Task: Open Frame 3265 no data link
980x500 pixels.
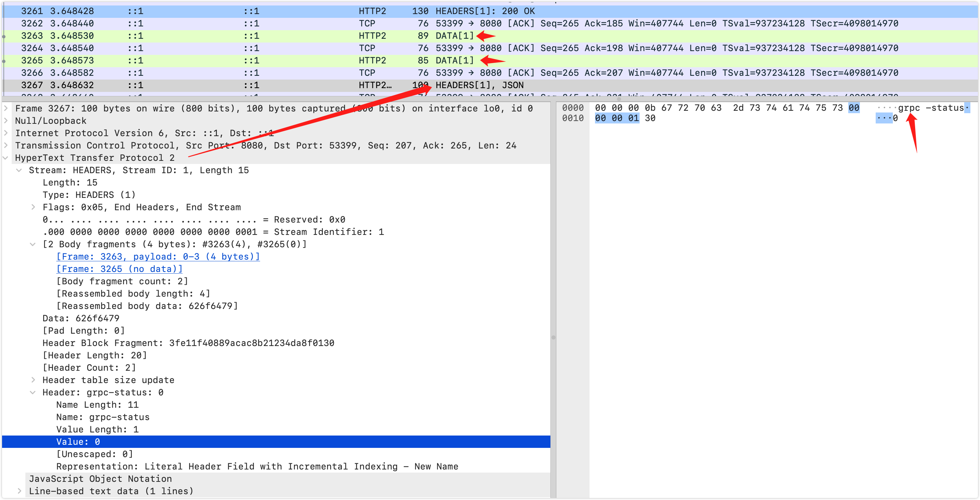Action: (x=119, y=269)
